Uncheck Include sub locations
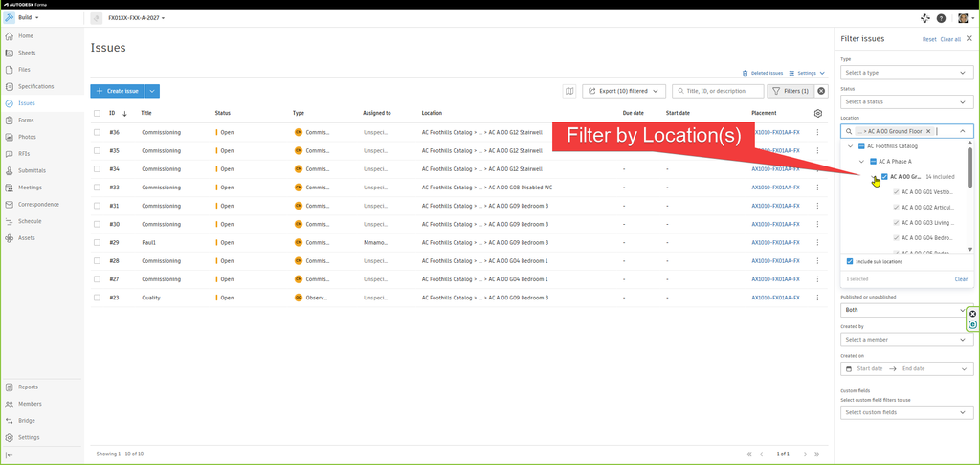The height and width of the screenshot is (465, 980). click(850, 261)
